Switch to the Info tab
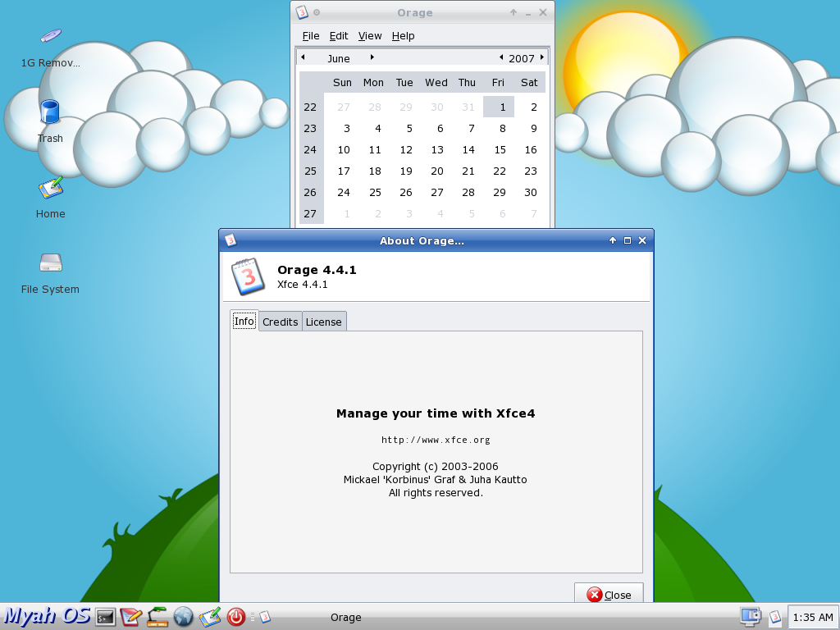 coord(244,321)
